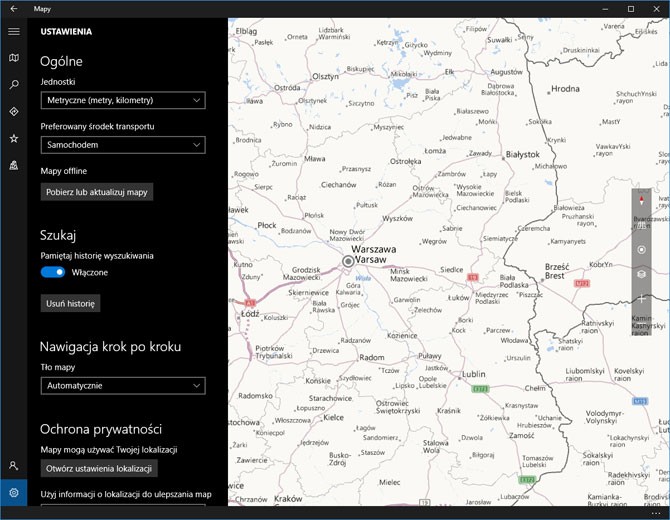The image size is (670, 520).
Task: Open the Search magnifier in sidebar
Action: pos(14,85)
